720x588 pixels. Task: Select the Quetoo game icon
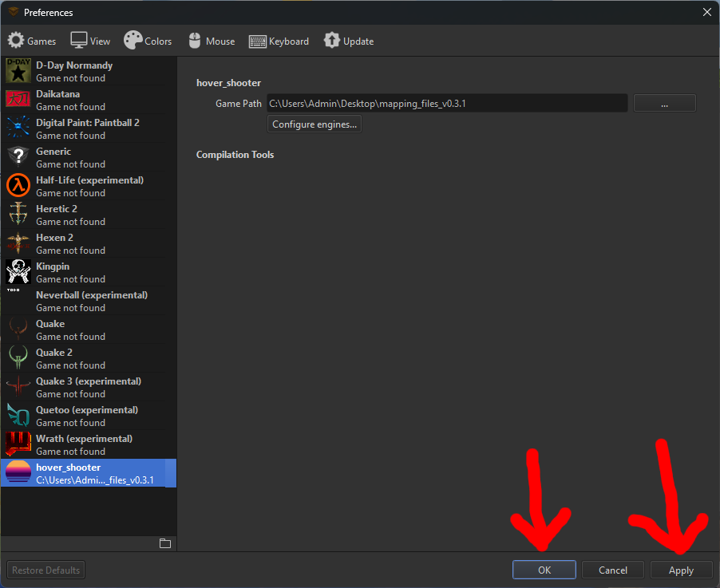point(18,416)
